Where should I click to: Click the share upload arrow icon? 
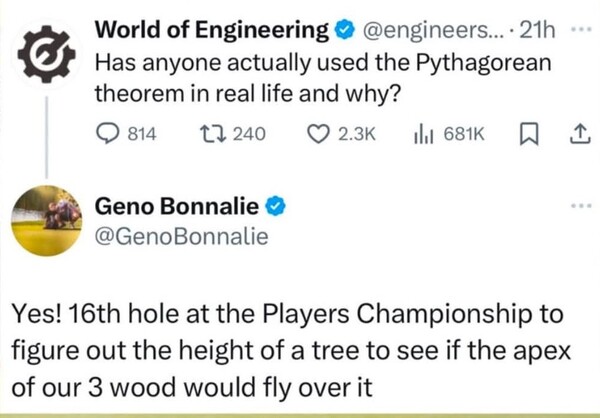pyautogui.click(x=578, y=134)
